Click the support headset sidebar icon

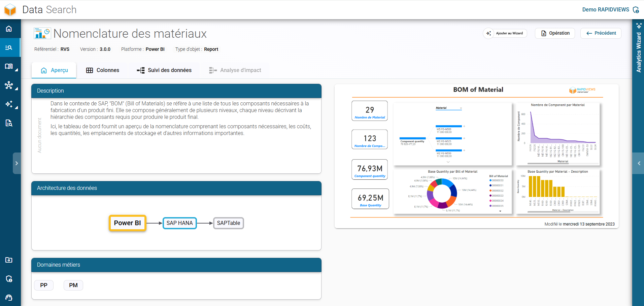[9, 298]
